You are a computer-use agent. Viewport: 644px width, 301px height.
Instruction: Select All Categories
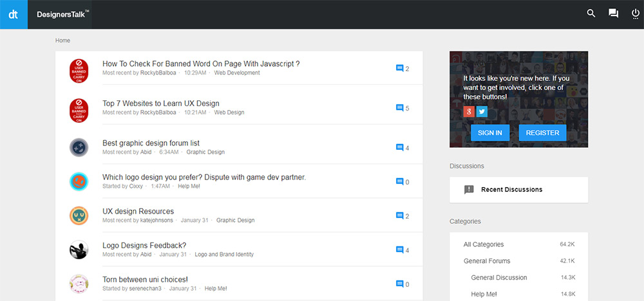(484, 244)
